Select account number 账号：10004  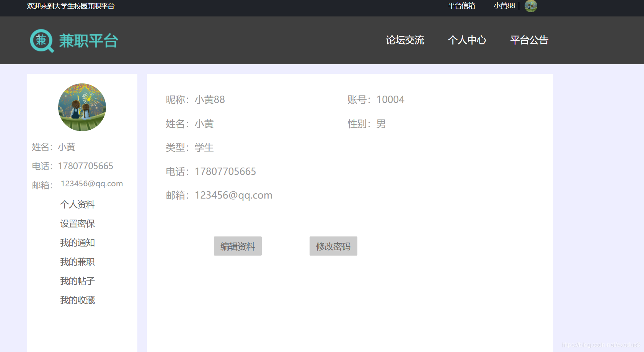[376, 99]
